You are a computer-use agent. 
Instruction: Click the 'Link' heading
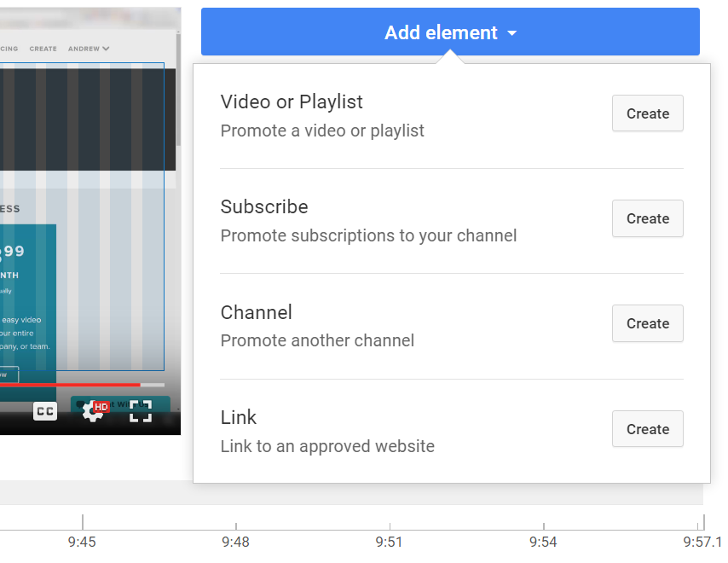(238, 417)
